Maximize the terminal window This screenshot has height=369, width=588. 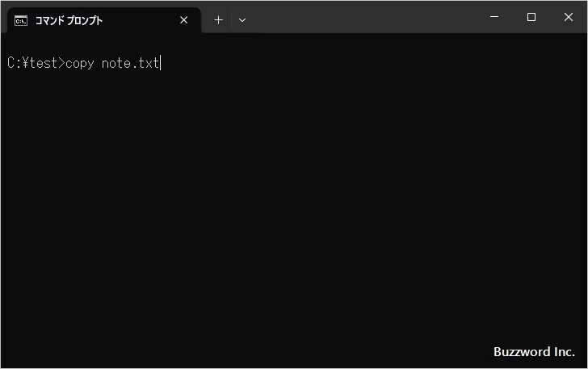[531, 17]
